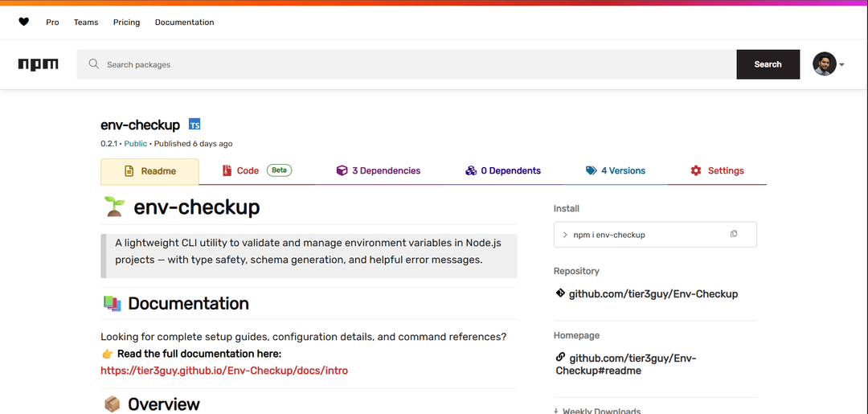Click the env-checkup package title

[x=140, y=125]
